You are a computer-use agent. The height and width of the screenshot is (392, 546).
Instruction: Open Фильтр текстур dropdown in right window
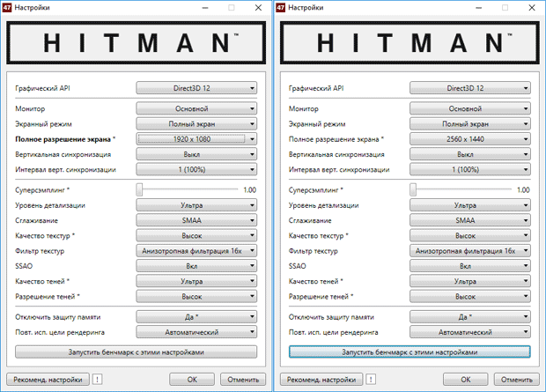point(470,251)
